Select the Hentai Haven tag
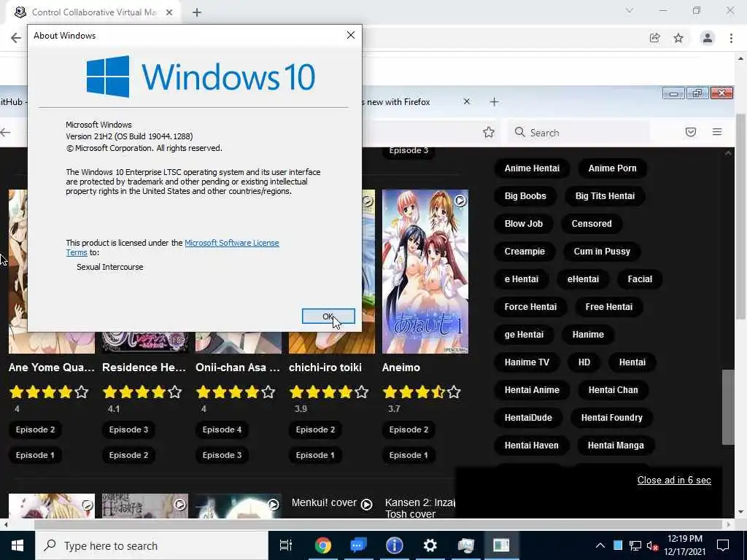 tap(531, 446)
